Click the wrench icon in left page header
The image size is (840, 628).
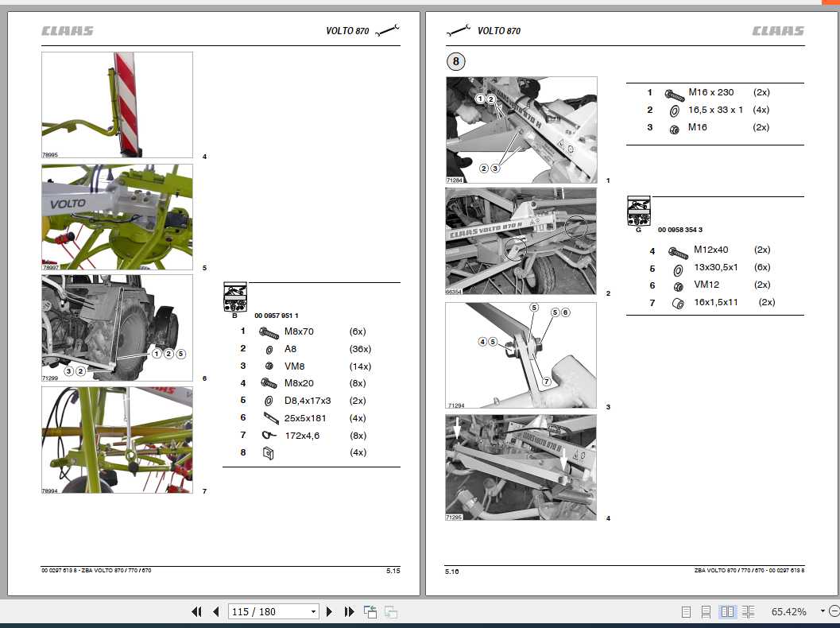[387, 30]
